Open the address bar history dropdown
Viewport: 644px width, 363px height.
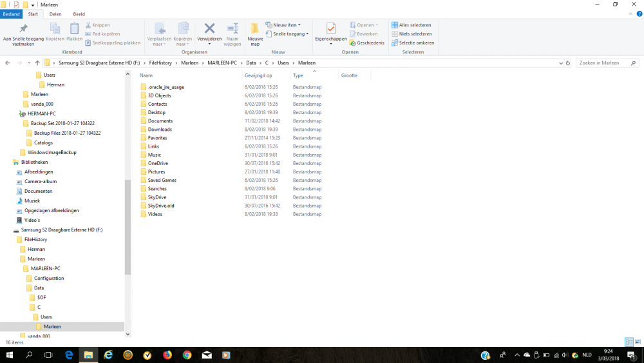coord(558,63)
